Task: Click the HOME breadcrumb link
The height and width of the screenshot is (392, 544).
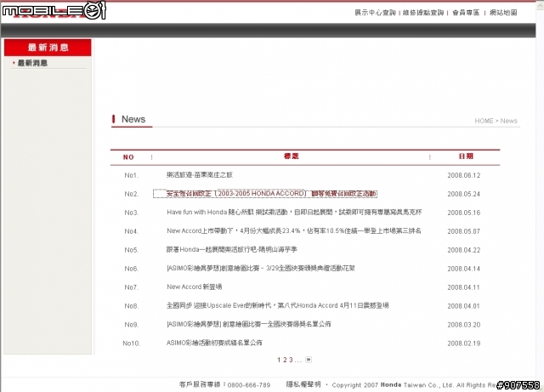Action: (x=484, y=121)
